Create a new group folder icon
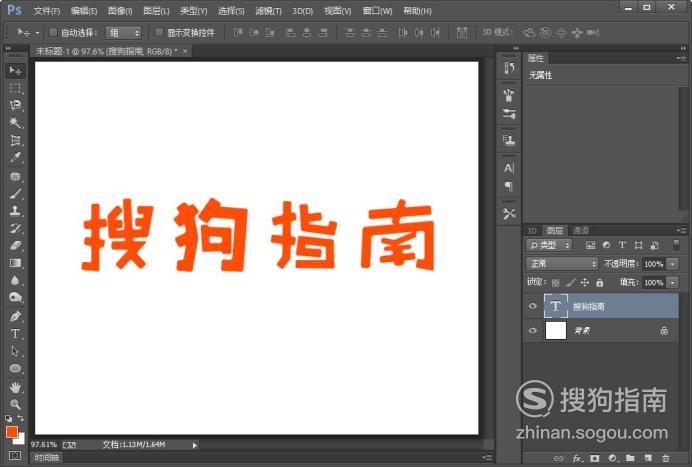This screenshot has width=692, height=467. (x=630, y=458)
